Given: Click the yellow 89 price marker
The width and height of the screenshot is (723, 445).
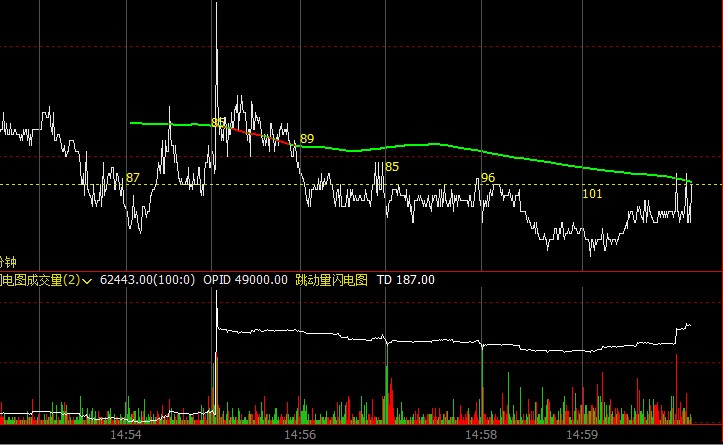Looking at the screenshot, I should pos(307,138).
